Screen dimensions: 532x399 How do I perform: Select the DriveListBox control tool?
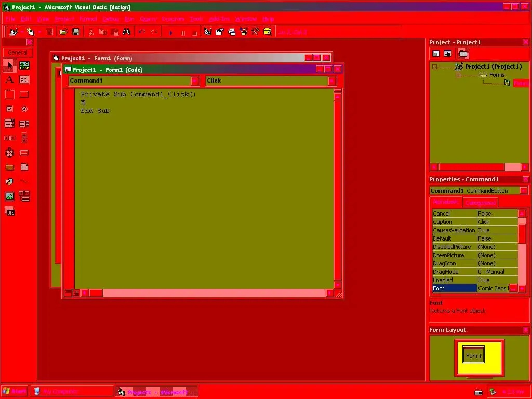point(24,153)
